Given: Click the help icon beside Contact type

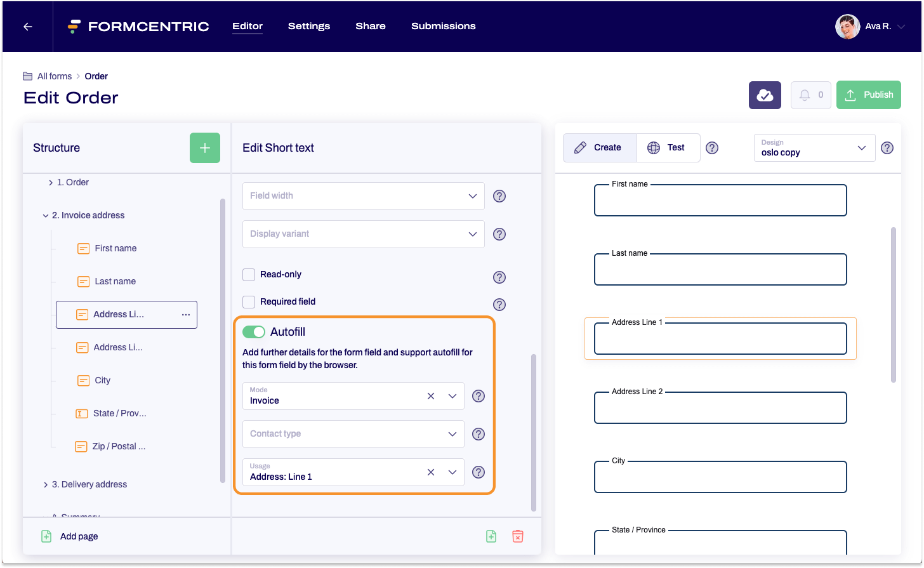Looking at the screenshot, I should pyautogui.click(x=478, y=434).
